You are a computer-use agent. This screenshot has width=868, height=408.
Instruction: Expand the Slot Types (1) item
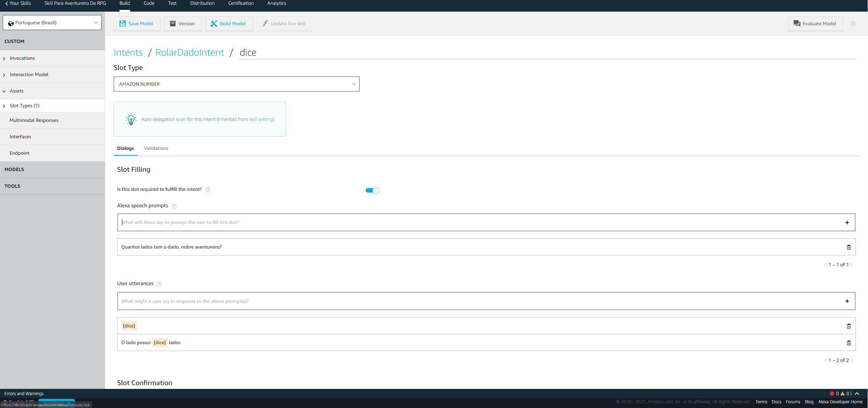(x=25, y=106)
